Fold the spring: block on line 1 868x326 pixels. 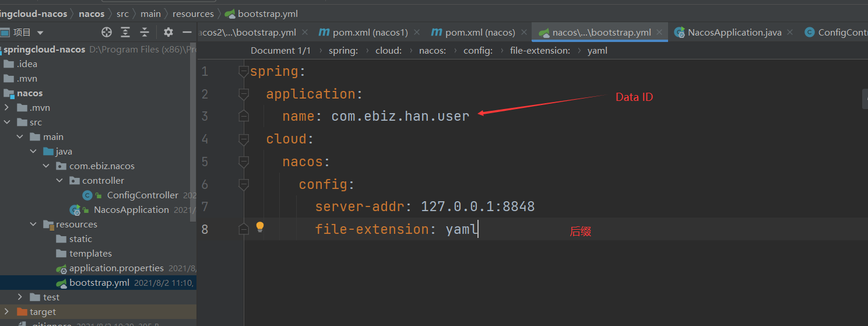point(244,72)
